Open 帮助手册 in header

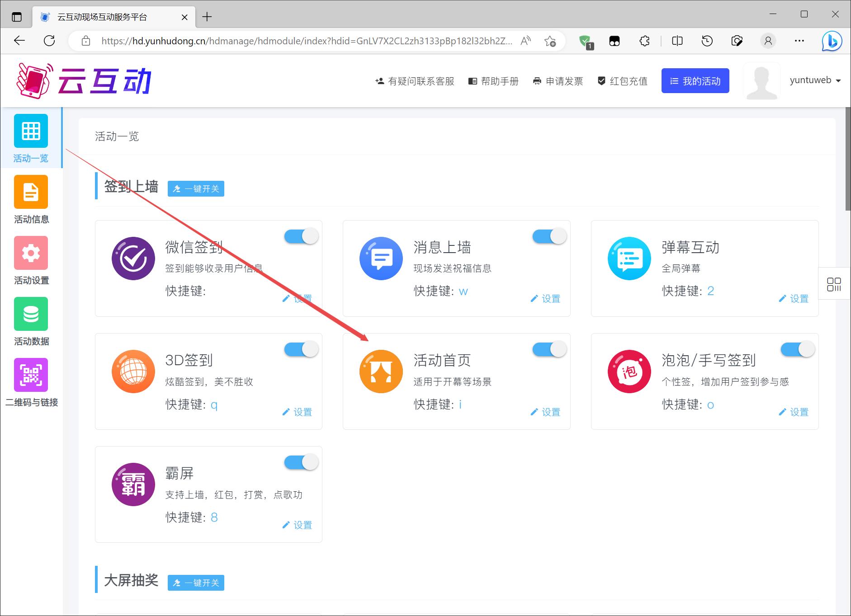tap(493, 81)
